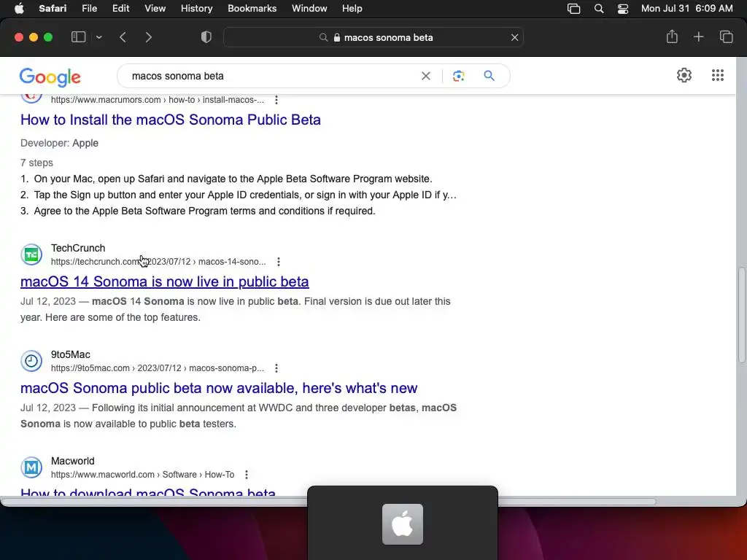Click the '7 steps' label
747x560 pixels.
(x=36, y=163)
